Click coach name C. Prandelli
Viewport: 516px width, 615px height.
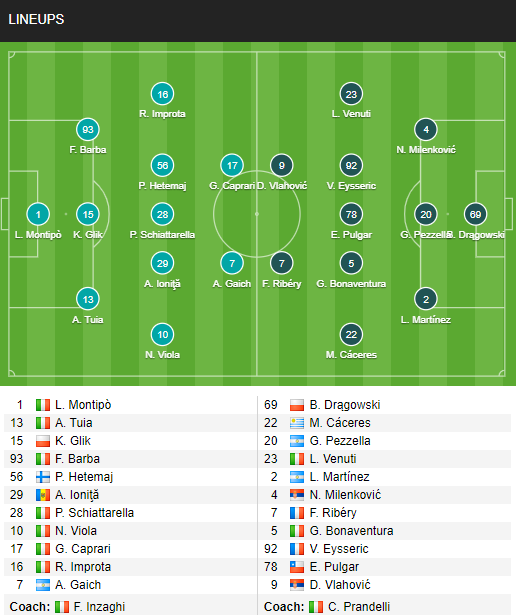point(359,607)
